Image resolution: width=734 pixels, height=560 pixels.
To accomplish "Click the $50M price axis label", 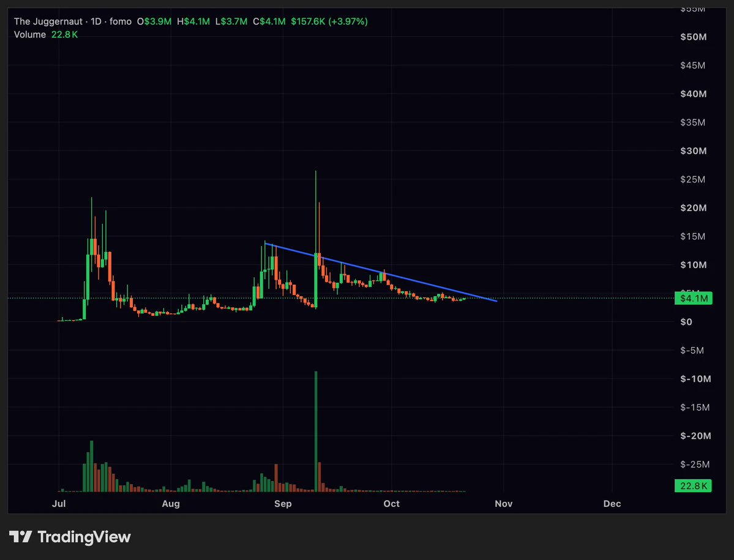I will point(693,37).
